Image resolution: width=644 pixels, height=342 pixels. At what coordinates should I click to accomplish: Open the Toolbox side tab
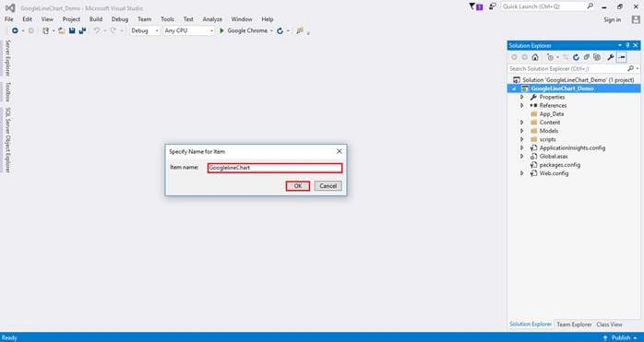pyautogui.click(x=7, y=92)
